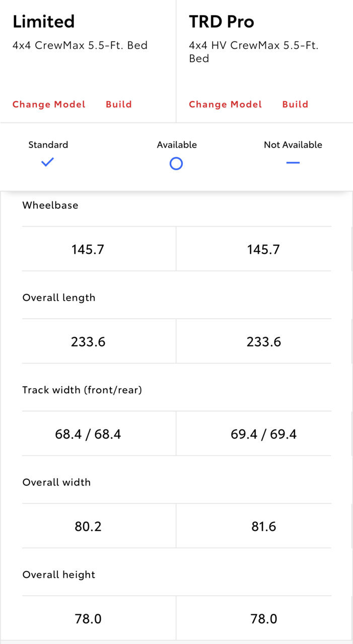Click the Available circle icon
353x644 pixels.
tap(176, 164)
